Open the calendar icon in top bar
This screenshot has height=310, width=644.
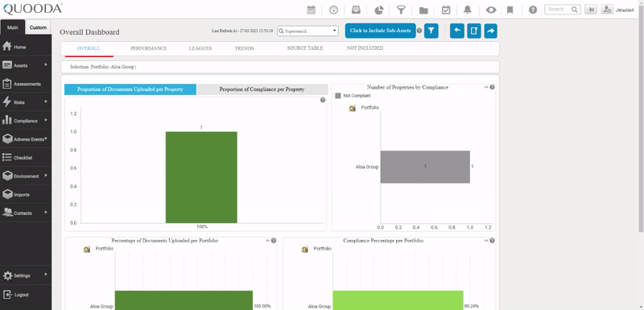click(x=311, y=10)
